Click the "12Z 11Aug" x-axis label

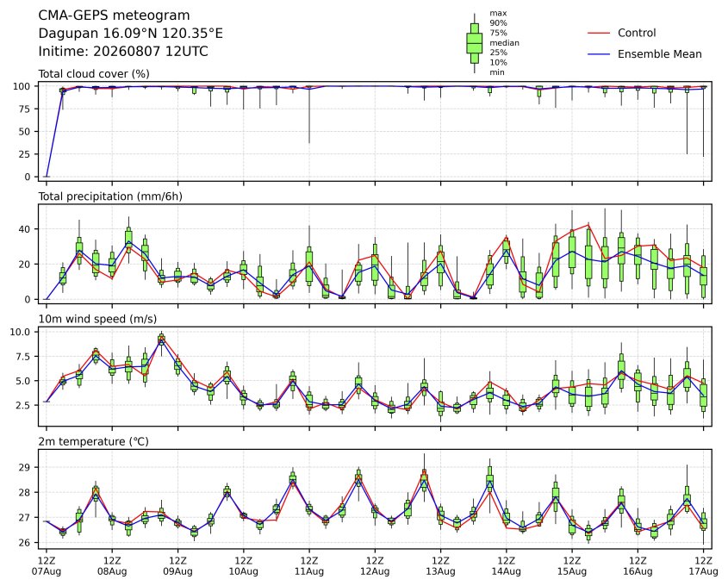(x=309, y=566)
